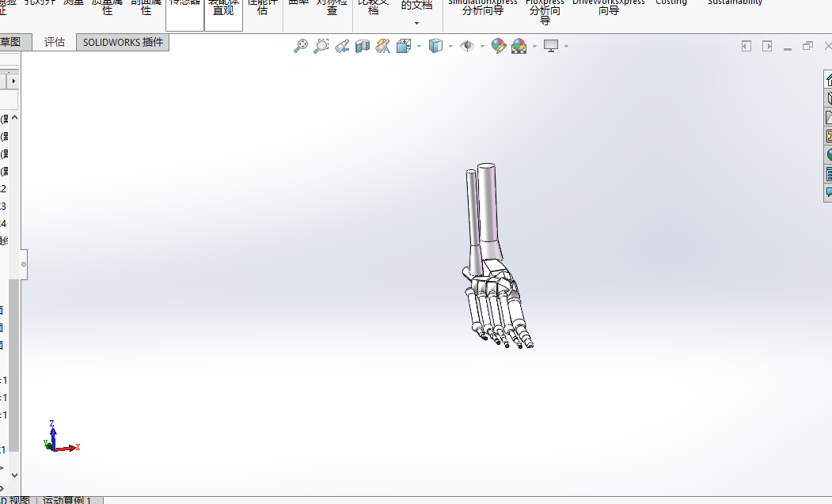Expand the Hide/Show Items dropdown arrow
832x504 pixels.
tap(482, 47)
